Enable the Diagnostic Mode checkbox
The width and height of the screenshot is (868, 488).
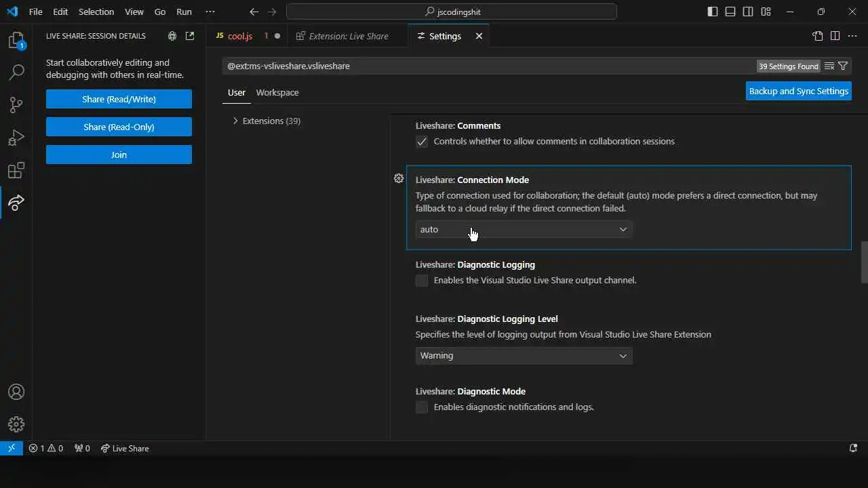tap(422, 407)
